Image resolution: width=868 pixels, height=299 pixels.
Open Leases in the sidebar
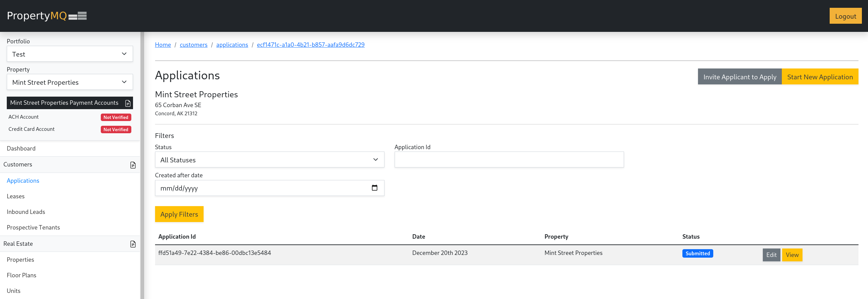coord(16,196)
